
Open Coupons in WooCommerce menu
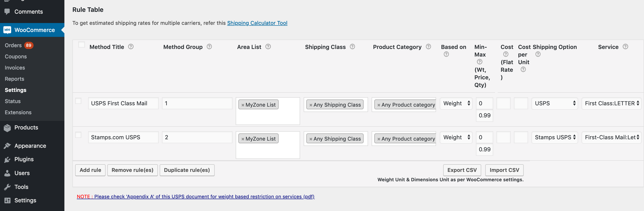click(x=16, y=57)
